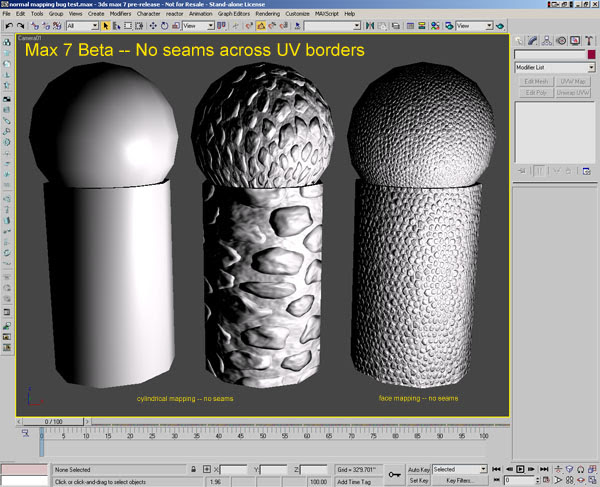Click the Pin Stack icon
600x487 pixels.
[x=522, y=171]
